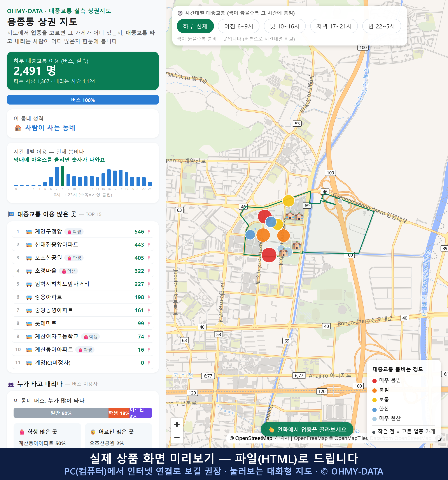Image resolution: width=448 pixels, height=480 pixels.
Task: Select the 임학지하차도앞사거리 stop row
Action: 83,284
